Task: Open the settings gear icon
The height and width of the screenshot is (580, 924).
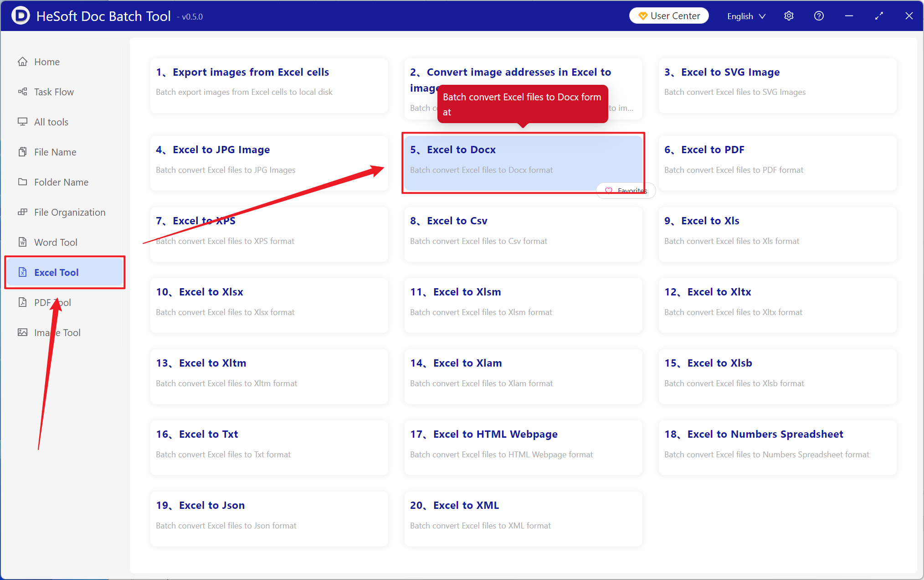Action: [x=789, y=16]
